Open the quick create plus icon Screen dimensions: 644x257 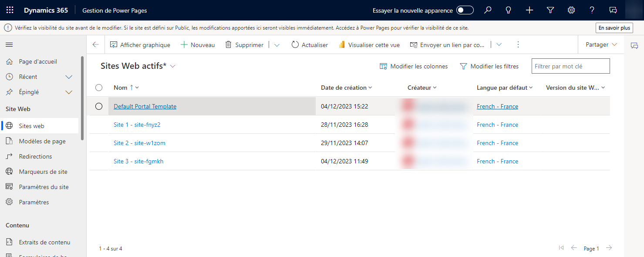click(529, 10)
